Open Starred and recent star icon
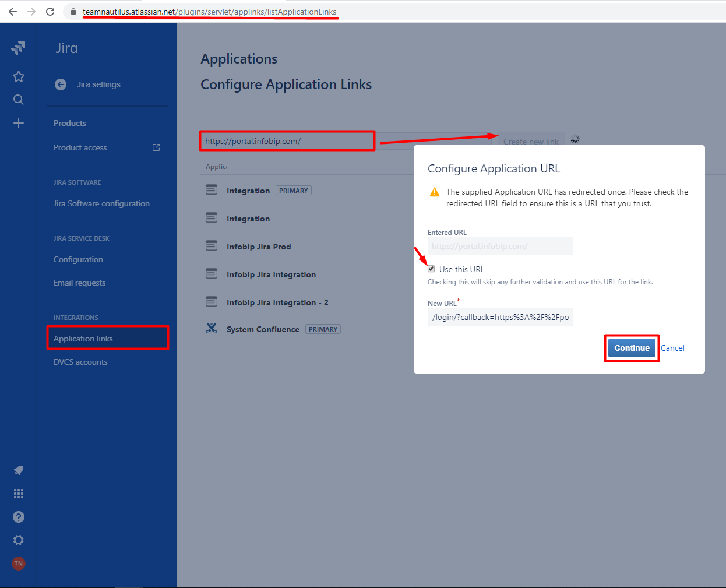 [19, 76]
